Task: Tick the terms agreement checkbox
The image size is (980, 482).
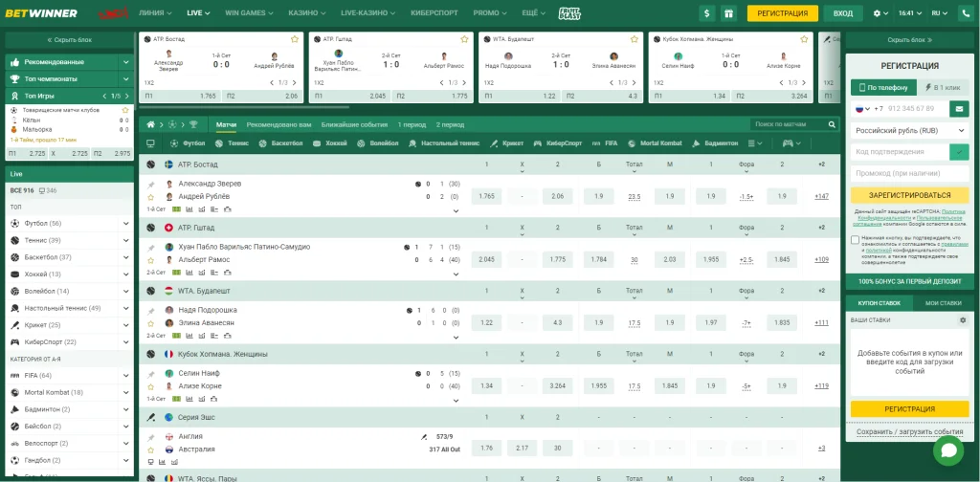Action: (x=855, y=240)
